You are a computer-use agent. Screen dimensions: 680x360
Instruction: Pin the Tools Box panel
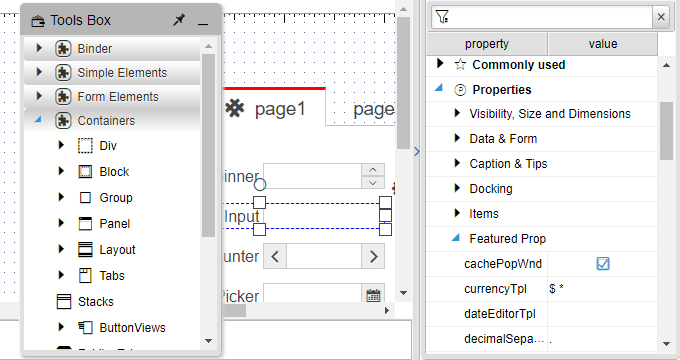point(179,20)
